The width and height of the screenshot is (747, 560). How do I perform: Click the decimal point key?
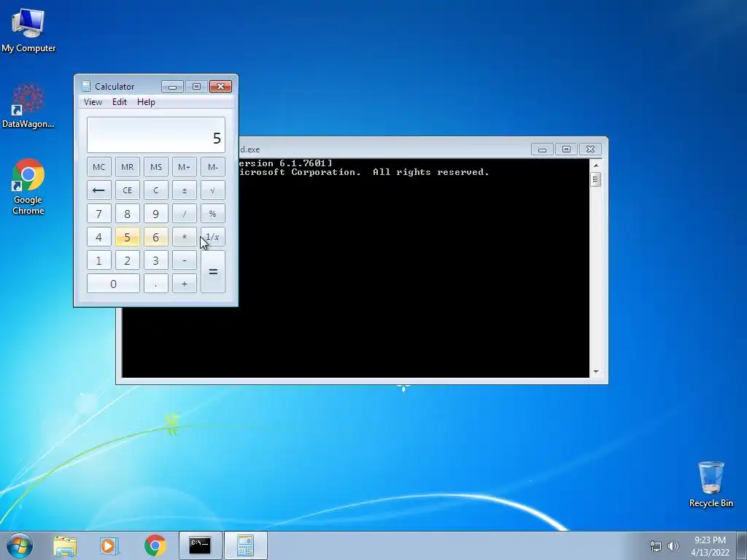coord(156,284)
